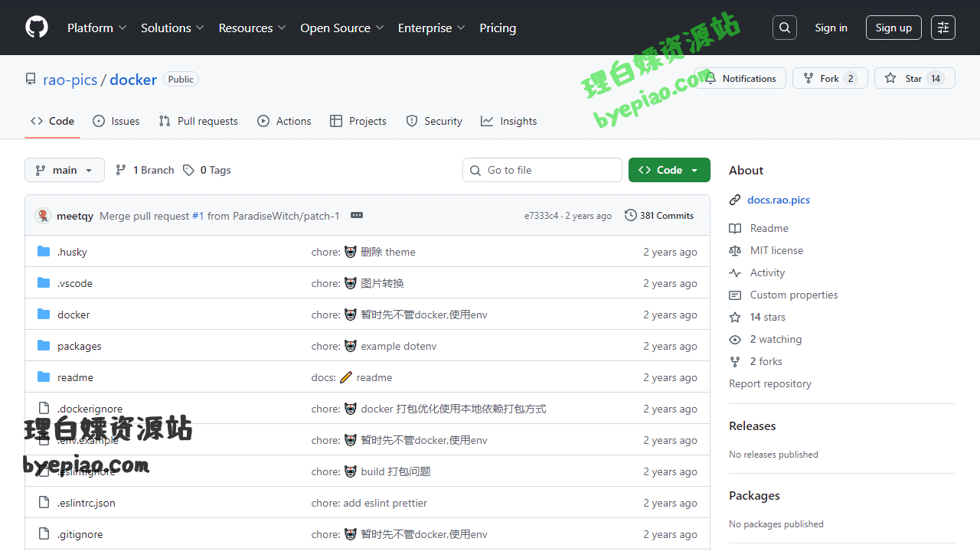Click the Report repository link
Viewport: 980px width, 551px height.
pos(770,383)
